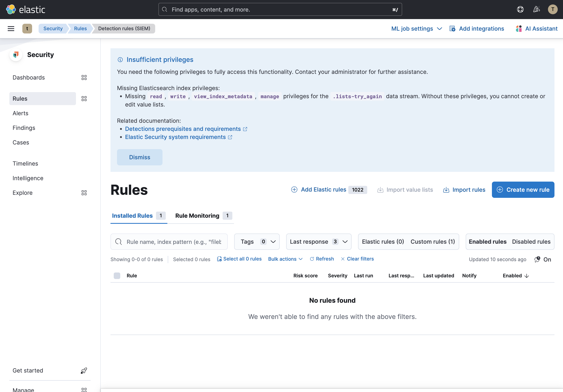Screen dimensions: 563x392
Task: Click the Import rules download icon
Action: coord(446,190)
